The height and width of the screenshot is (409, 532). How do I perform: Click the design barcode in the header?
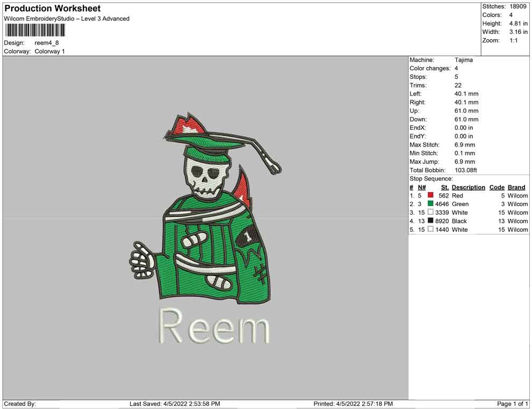[35, 30]
